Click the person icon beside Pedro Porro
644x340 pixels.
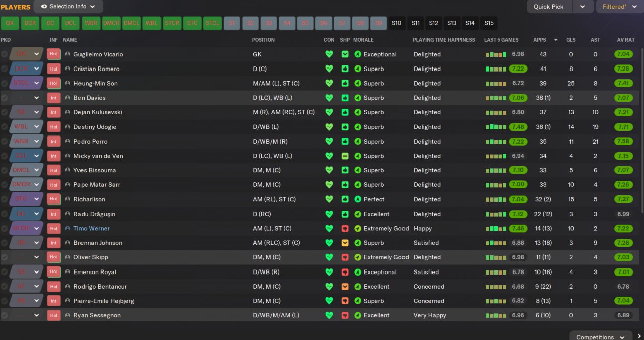click(67, 142)
